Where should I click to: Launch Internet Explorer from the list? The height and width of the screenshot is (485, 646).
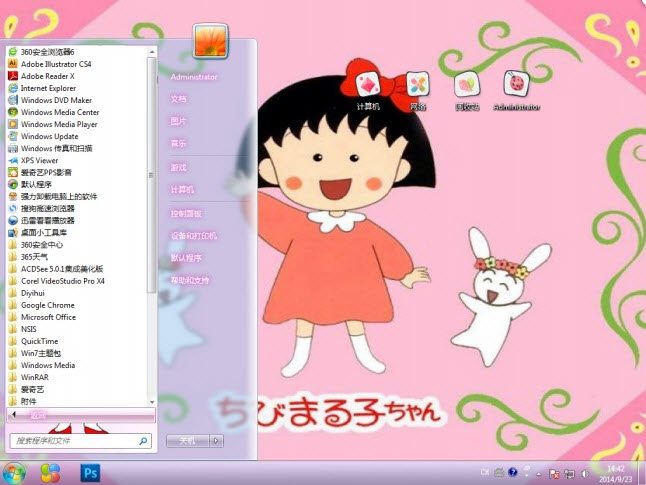tap(42, 88)
